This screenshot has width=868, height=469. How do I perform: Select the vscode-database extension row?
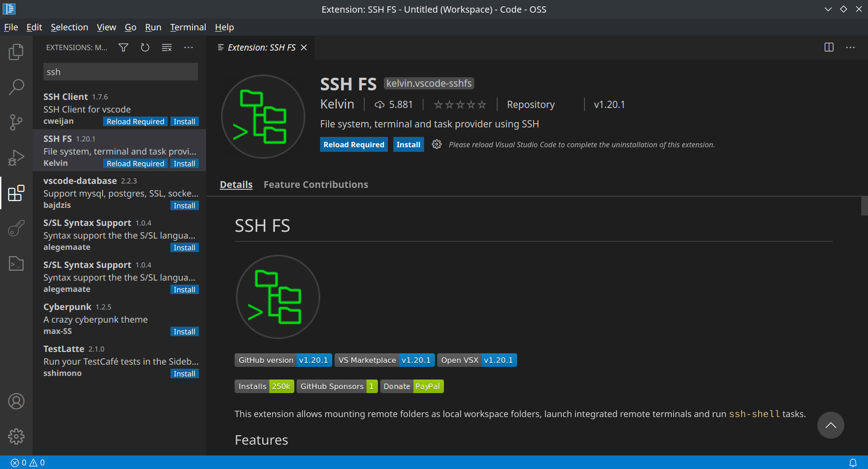(x=119, y=192)
